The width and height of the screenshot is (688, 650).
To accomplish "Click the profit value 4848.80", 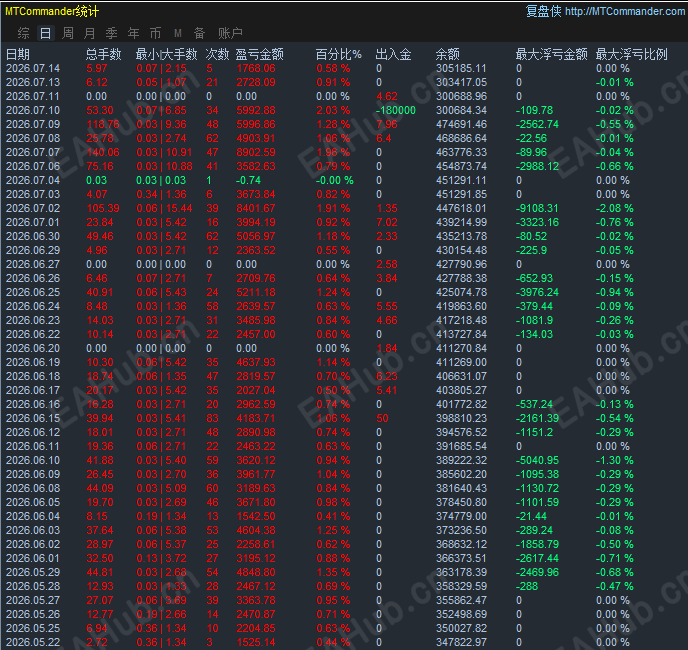I will (256, 572).
